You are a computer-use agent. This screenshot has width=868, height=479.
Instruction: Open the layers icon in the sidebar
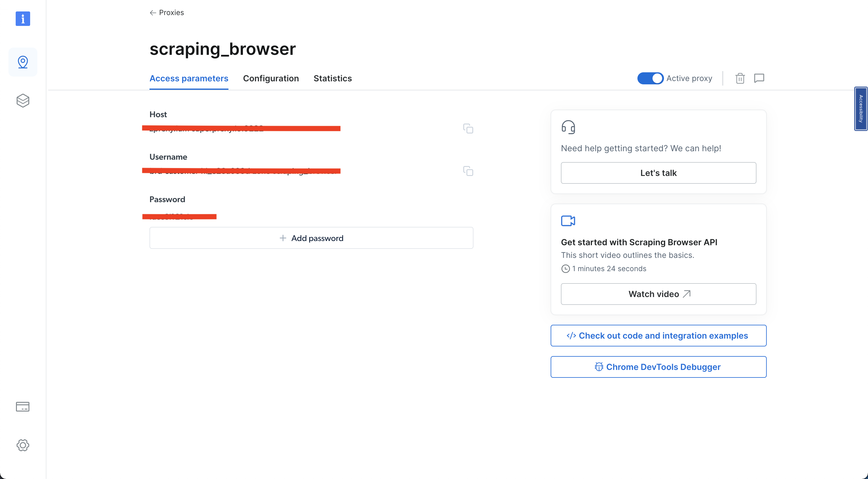click(23, 100)
